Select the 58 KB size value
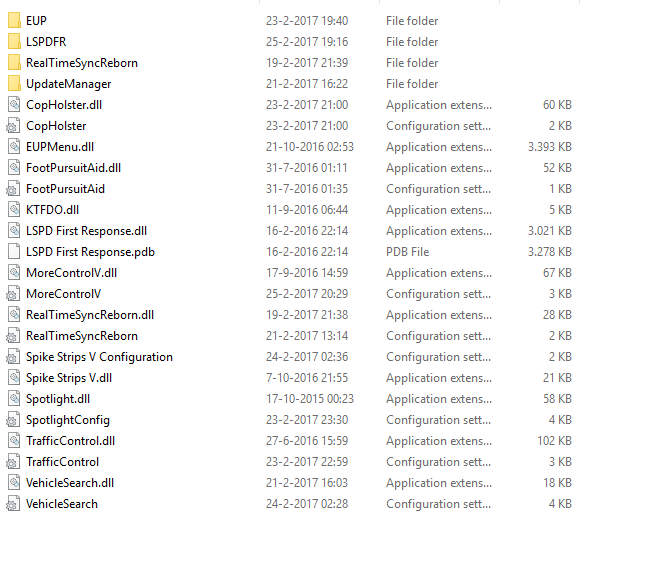Screen dimensions: 646x574 [557, 399]
